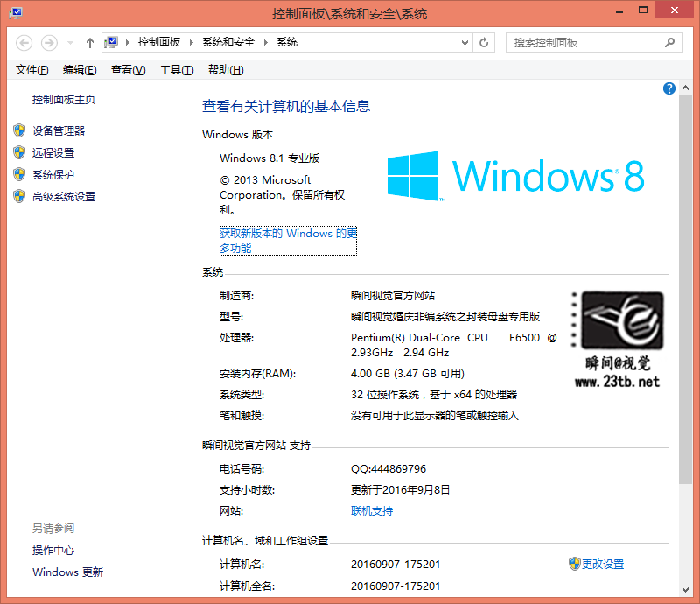Click the scrollbar up arrow
The image size is (700, 604).
point(686,88)
